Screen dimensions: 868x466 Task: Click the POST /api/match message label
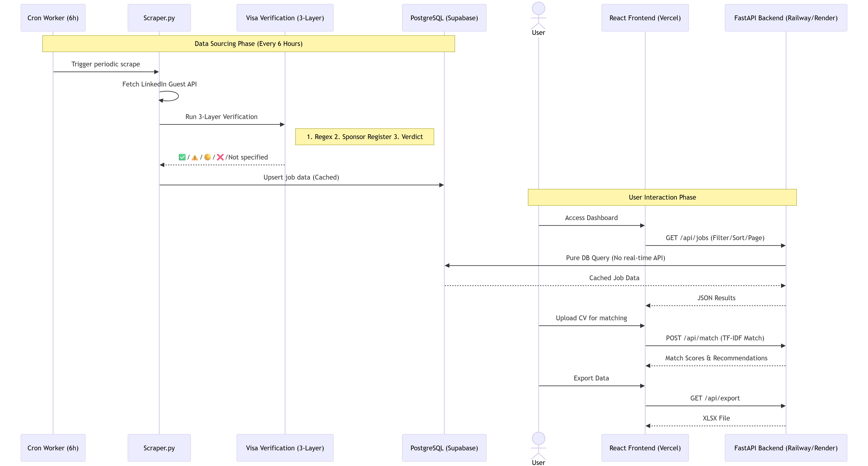click(715, 338)
